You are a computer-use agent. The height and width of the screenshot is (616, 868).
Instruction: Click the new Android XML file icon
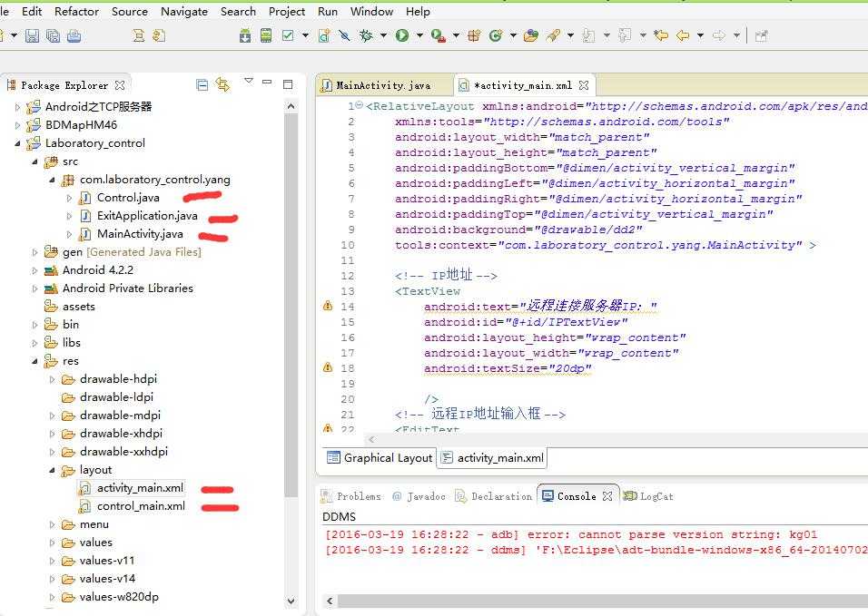tap(324, 36)
